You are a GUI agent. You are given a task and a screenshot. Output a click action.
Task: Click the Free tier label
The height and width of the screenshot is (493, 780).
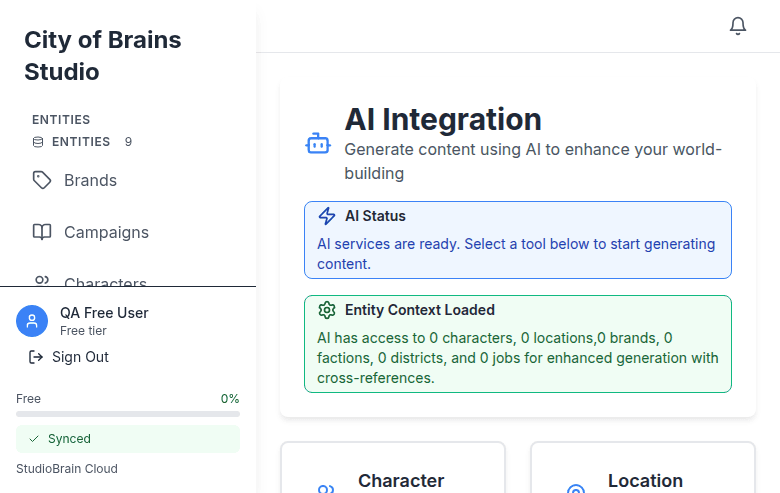tap(83, 331)
